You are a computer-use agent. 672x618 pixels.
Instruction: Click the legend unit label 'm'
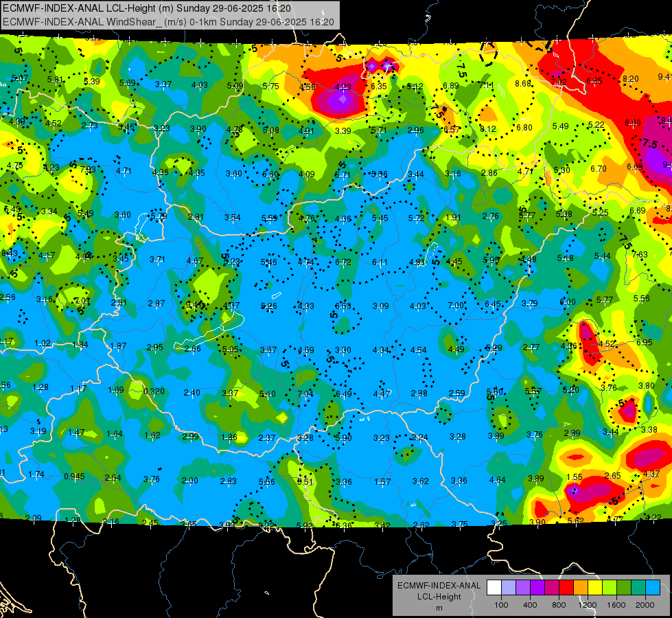click(x=439, y=608)
